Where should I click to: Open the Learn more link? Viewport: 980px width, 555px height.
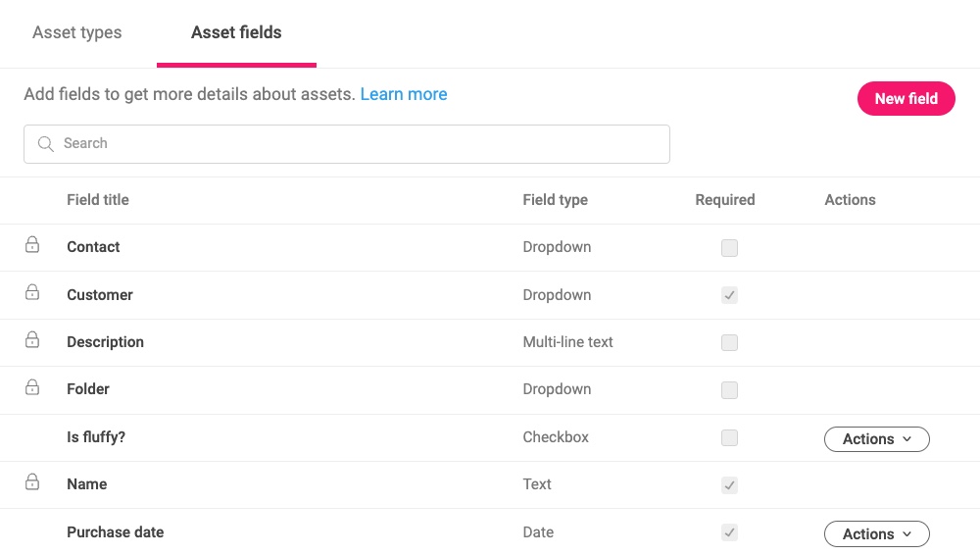click(x=404, y=94)
